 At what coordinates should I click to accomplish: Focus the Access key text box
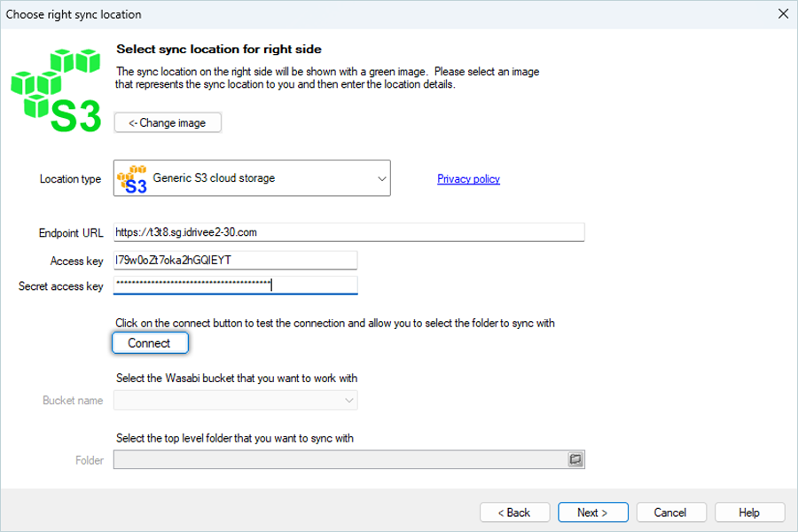pos(236,260)
